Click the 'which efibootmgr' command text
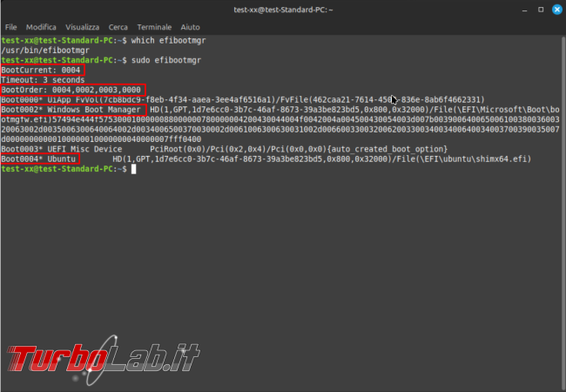This screenshot has width=566, height=392. tap(169, 40)
